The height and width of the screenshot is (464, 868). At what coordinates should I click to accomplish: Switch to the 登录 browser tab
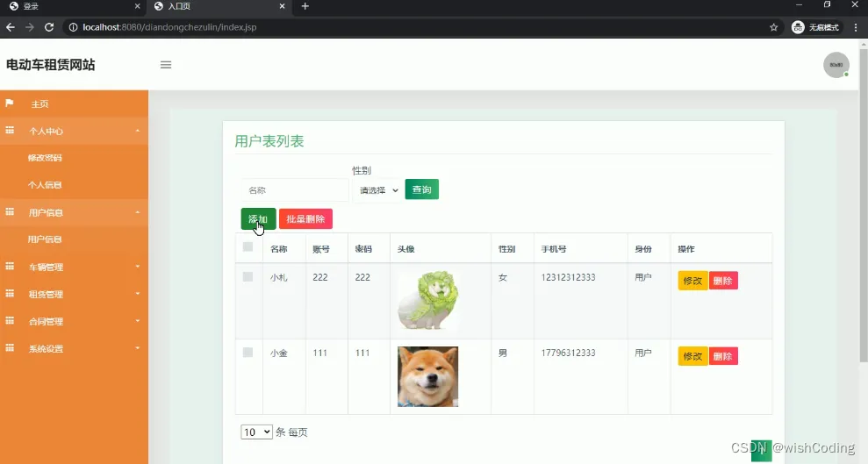(72, 6)
